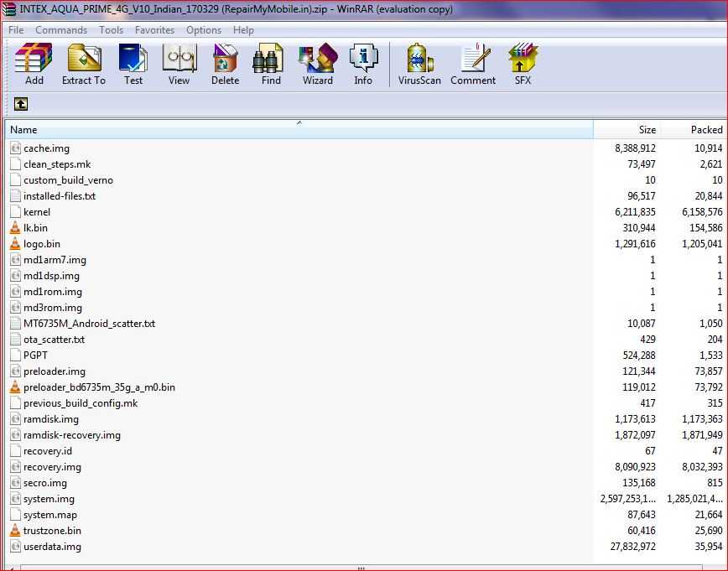Click the Delete files toolbar icon

pyautogui.click(x=225, y=64)
